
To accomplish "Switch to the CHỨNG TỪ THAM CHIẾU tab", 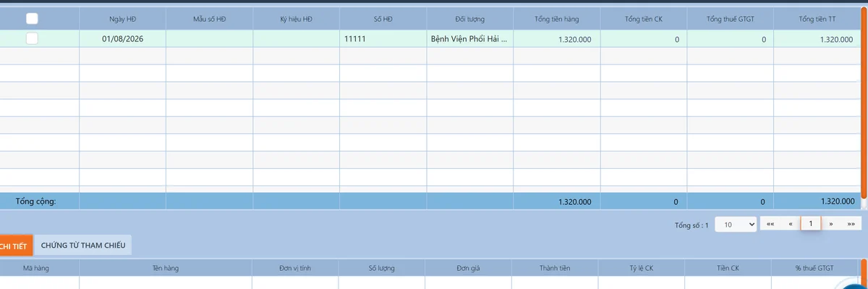I will click(x=83, y=246).
